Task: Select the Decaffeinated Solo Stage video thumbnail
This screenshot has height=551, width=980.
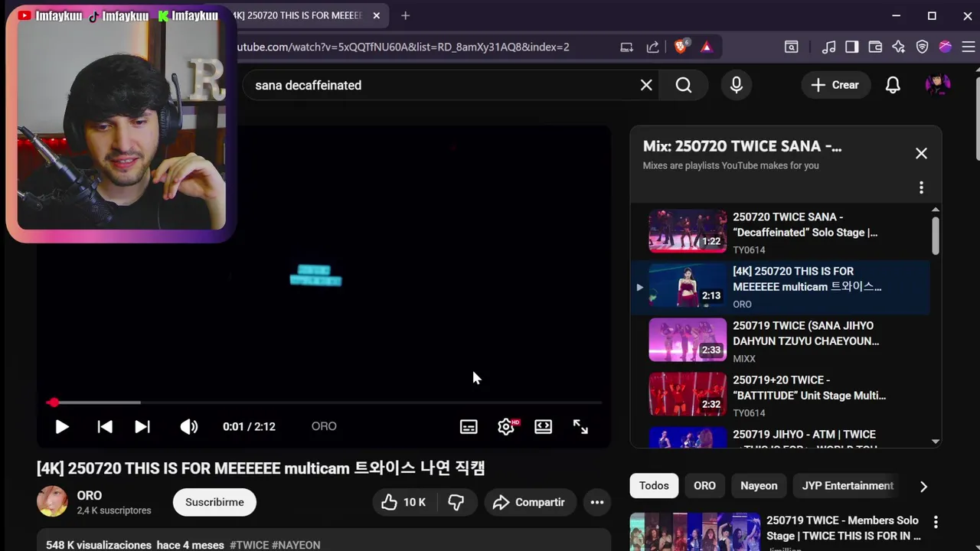Action: point(688,231)
